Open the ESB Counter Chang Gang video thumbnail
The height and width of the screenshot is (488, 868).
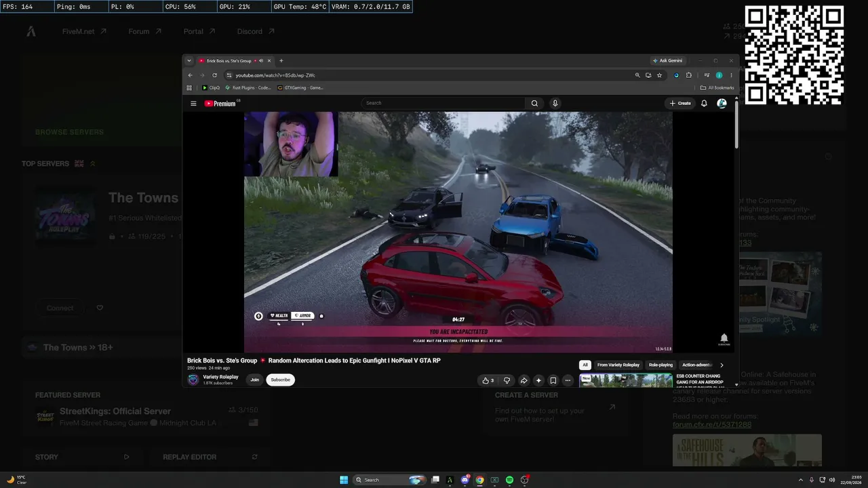point(626,381)
